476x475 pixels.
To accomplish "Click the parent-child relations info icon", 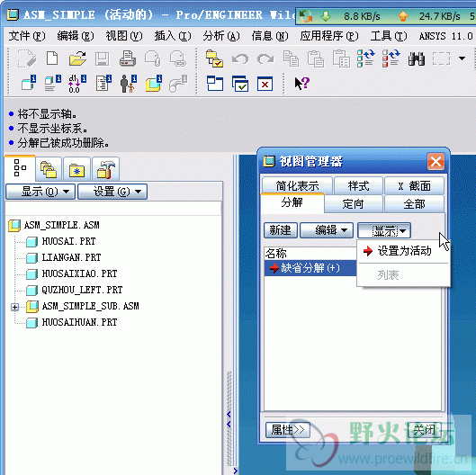I will coord(129,84).
